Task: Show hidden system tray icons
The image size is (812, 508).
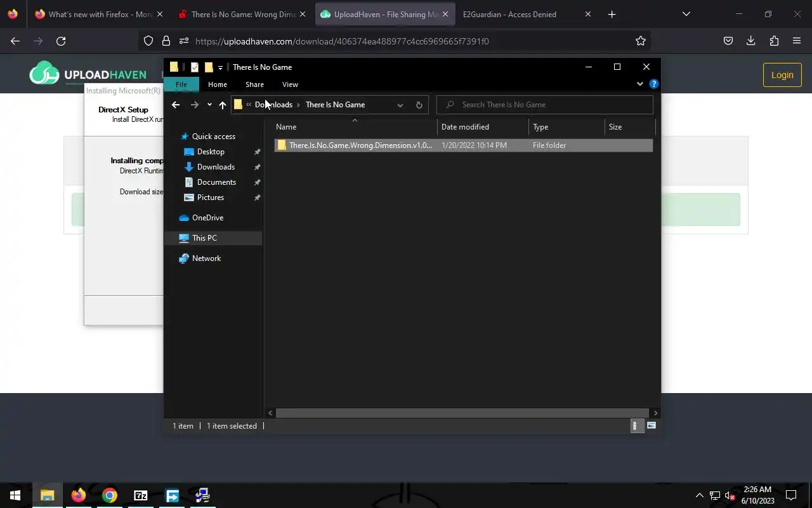Action: (x=700, y=495)
